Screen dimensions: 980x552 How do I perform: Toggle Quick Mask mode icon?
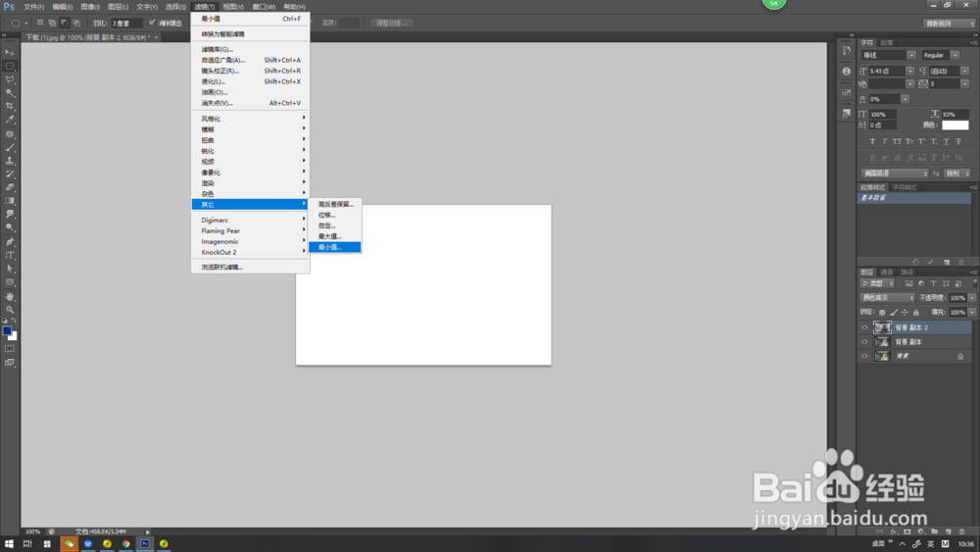(x=10, y=349)
